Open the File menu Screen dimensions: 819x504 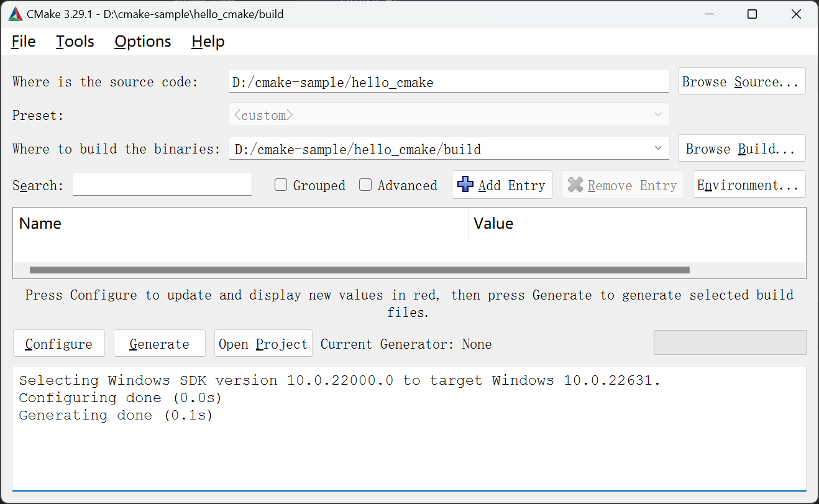pos(24,42)
